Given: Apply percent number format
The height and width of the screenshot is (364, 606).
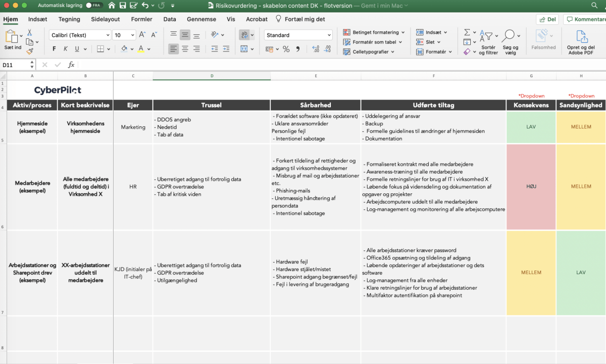Looking at the screenshot, I should point(286,49).
